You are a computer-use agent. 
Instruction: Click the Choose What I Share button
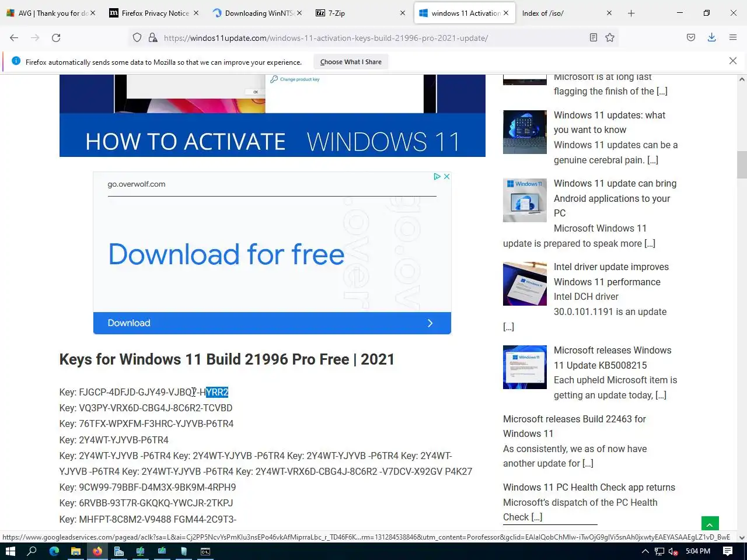[351, 62]
